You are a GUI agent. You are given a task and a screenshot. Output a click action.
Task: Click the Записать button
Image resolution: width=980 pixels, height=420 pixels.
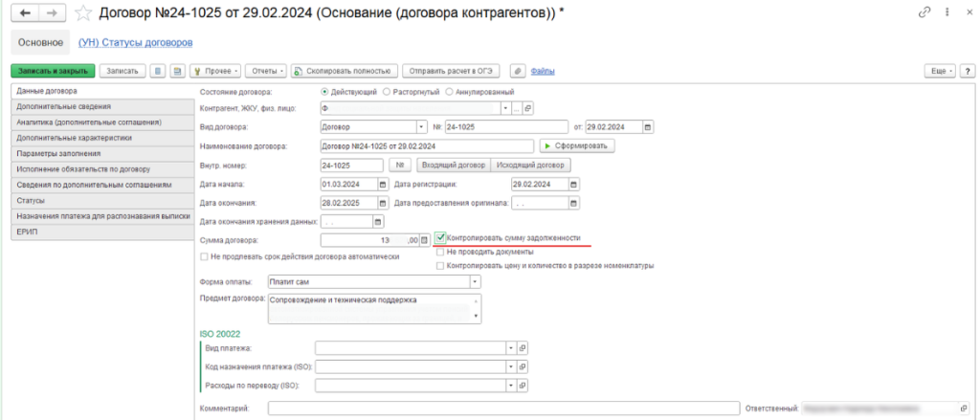coord(122,71)
